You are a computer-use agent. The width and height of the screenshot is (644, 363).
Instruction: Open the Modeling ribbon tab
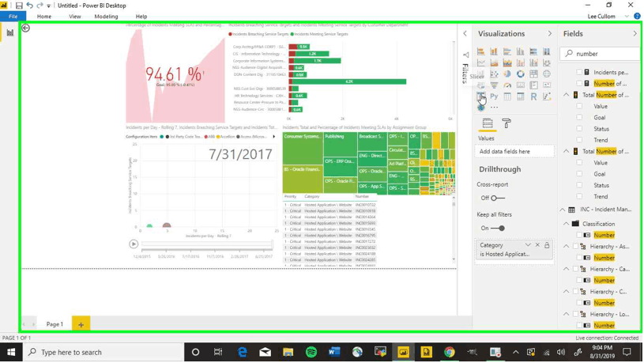pyautogui.click(x=106, y=17)
